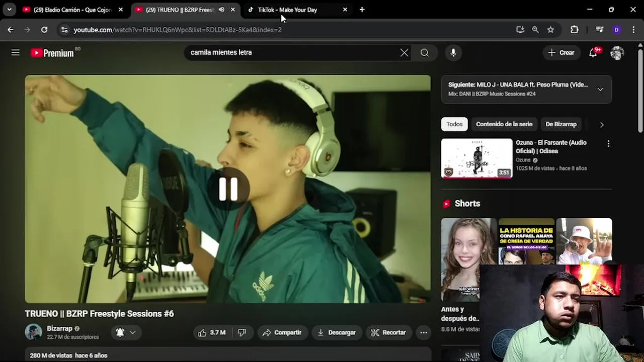Screen dimensions: 644x362
Task: Pause the video using center overlay
Action: (228, 189)
